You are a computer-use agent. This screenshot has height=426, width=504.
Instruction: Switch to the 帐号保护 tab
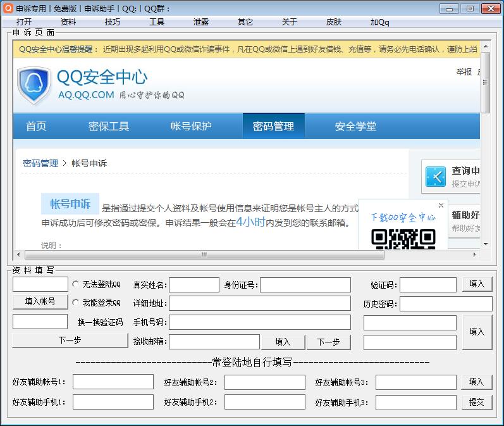pos(191,126)
